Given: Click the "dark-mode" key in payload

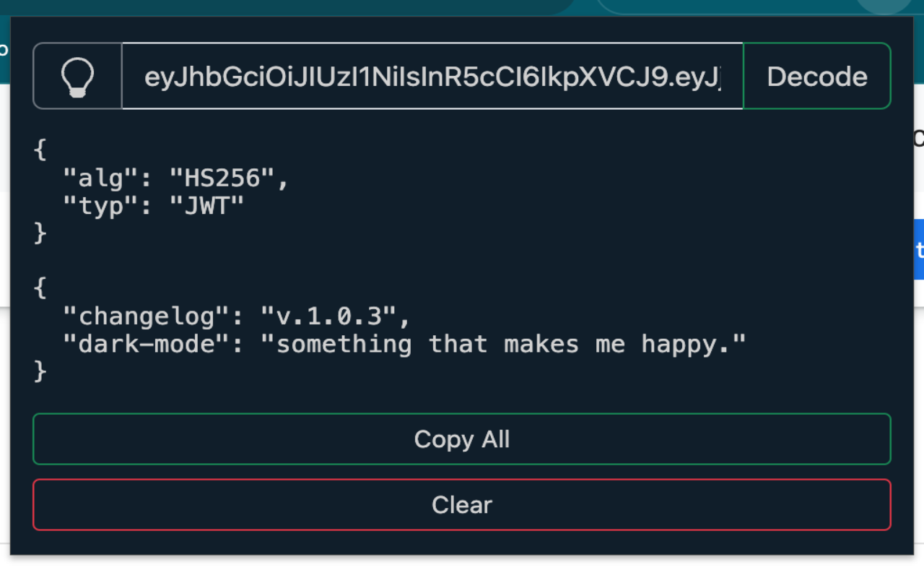Looking at the screenshot, I should point(146,344).
